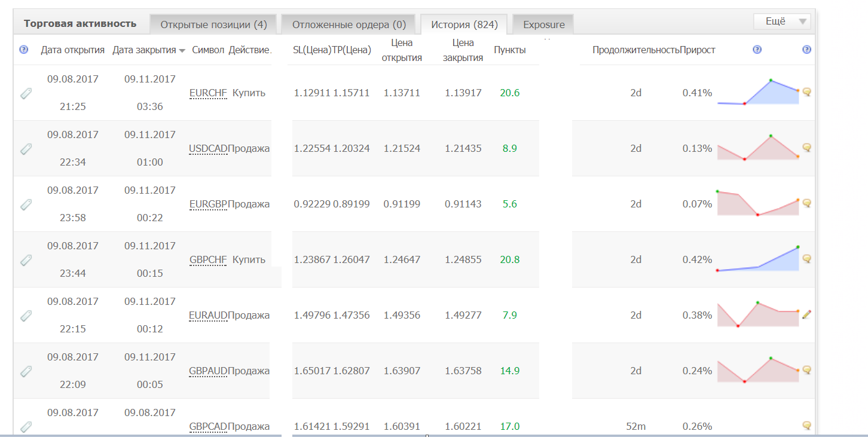Image resolution: width=868 pixels, height=437 pixels.
Task: Click the tag icon in the GBPCHF row
Action: tap(26, 260)
